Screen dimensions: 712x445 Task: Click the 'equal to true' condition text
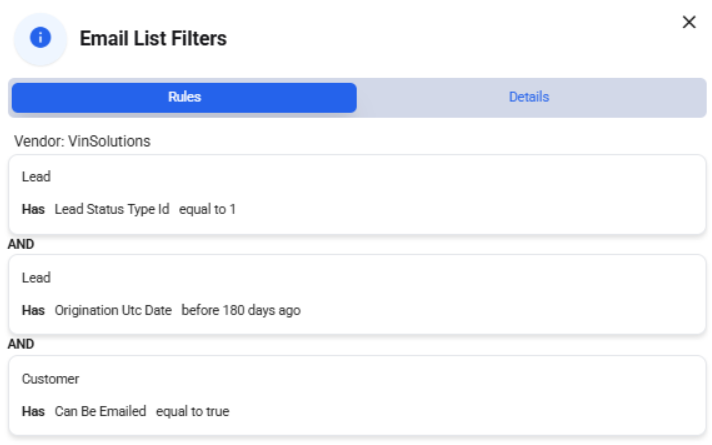coord(193,411)
